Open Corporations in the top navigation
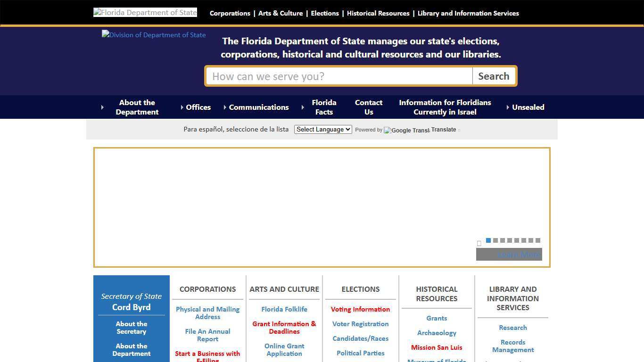The height and width of the screenshot is (362, 644). click(230, 13)
